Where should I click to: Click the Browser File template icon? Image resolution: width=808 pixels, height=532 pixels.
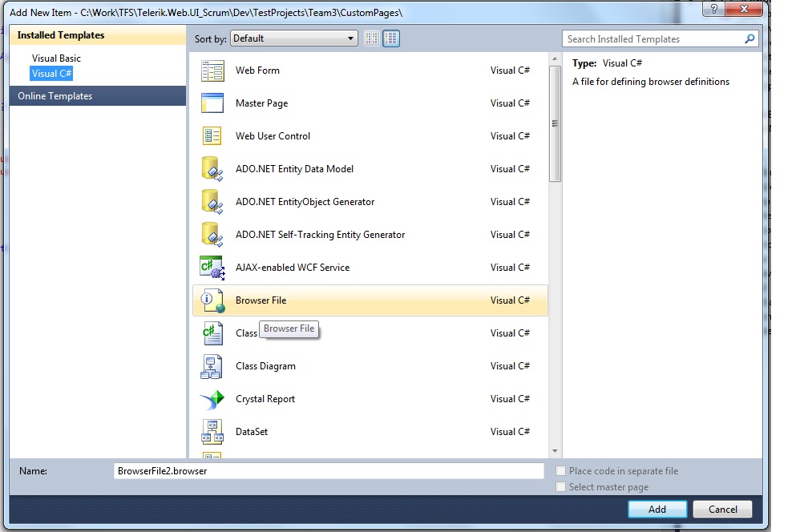click(x=213, y=300)
